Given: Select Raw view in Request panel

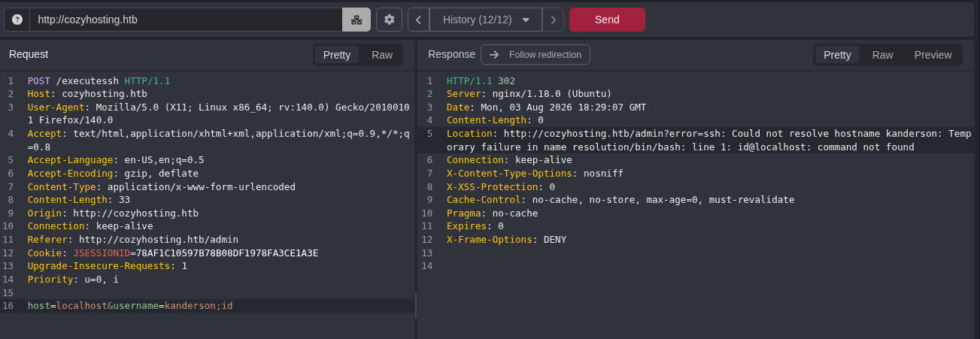Looking at the screenshot, I should (x=382, y=55).
